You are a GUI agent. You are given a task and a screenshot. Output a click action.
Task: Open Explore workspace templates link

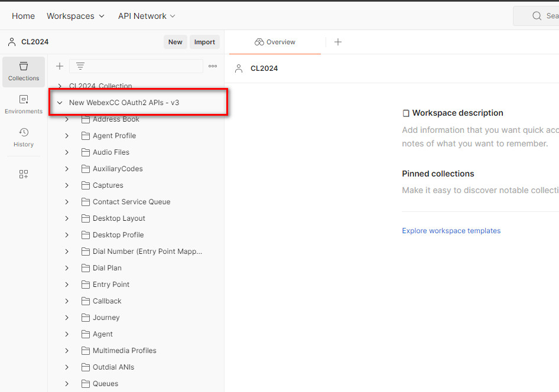[x=451, y=231]
